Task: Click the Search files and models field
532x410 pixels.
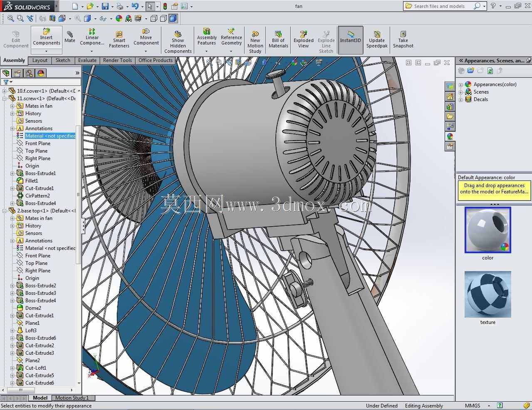Action: [x=439, y=6]
